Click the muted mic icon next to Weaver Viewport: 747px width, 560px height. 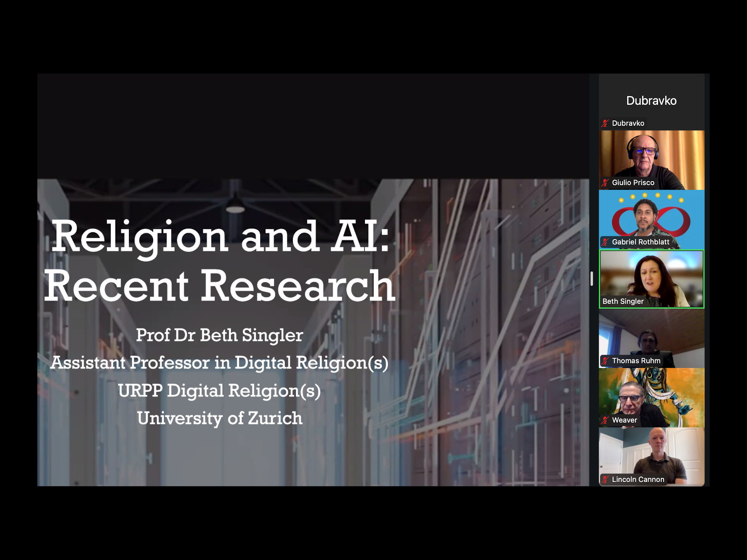pyautogui.click(x=605, y=420)
